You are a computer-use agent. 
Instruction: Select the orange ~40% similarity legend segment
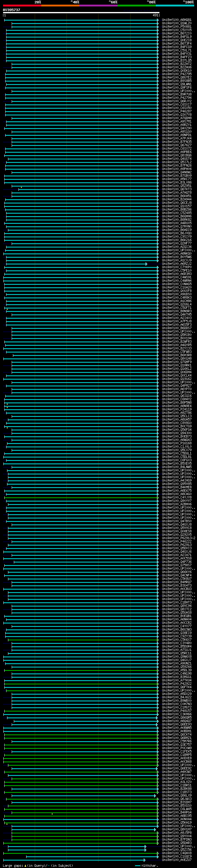click(x=60, y=6)
